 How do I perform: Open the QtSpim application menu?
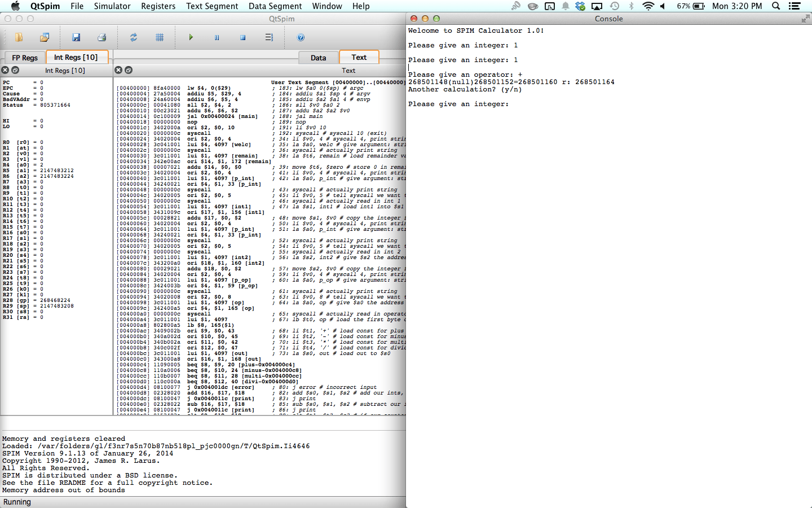pyautogui.click(x=45, y=6)
